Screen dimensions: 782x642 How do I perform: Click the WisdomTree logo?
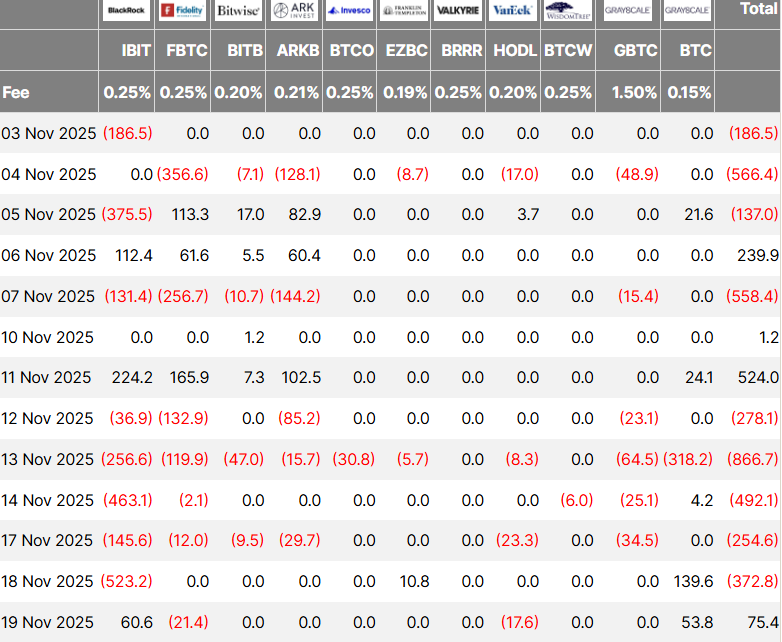coord(568,11)
